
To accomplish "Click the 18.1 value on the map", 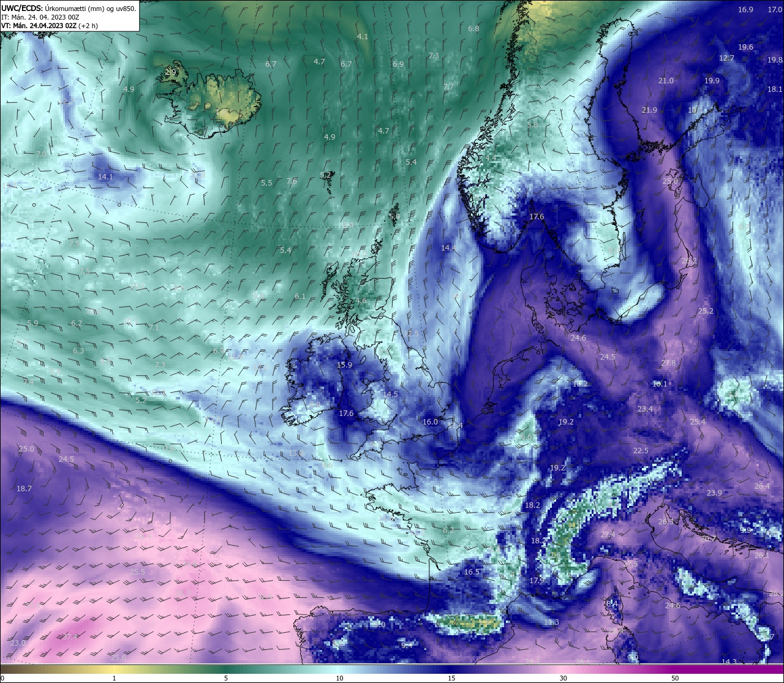I will coord(775,89).
